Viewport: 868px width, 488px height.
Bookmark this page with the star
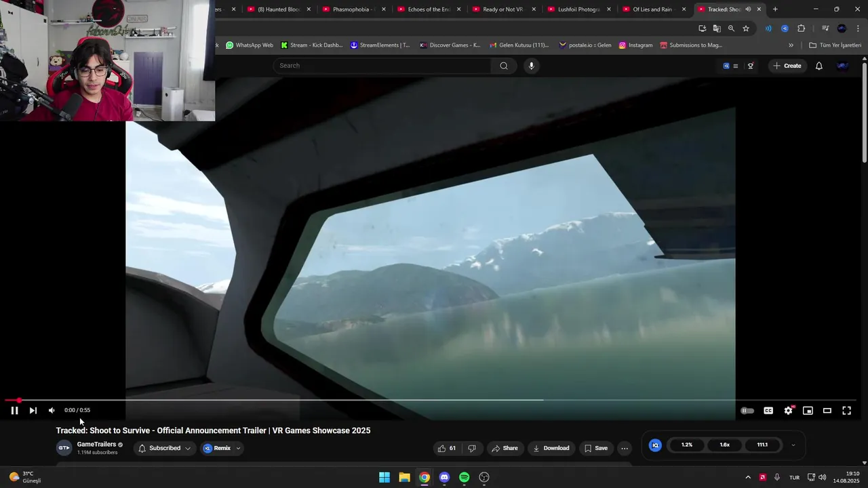746,28
